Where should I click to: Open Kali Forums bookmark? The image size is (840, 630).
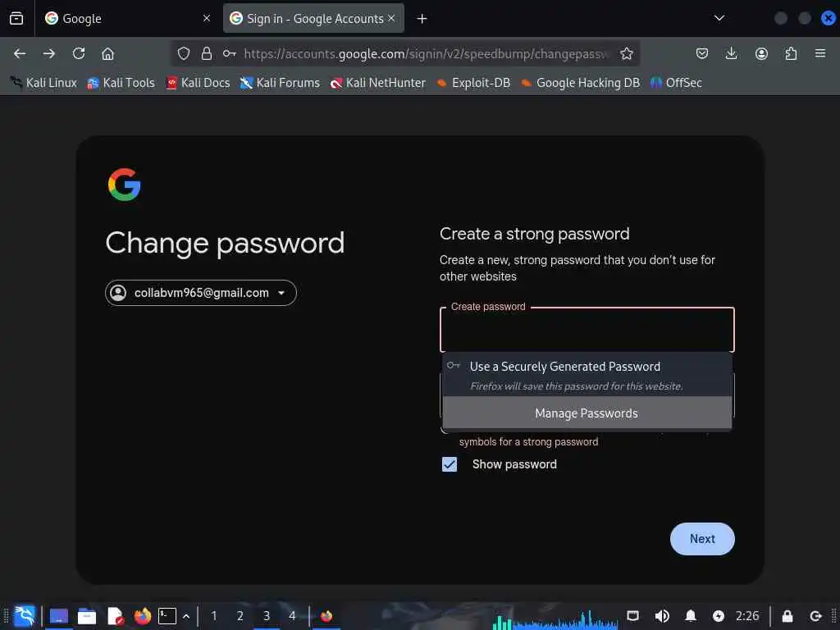tap(281, 83)
